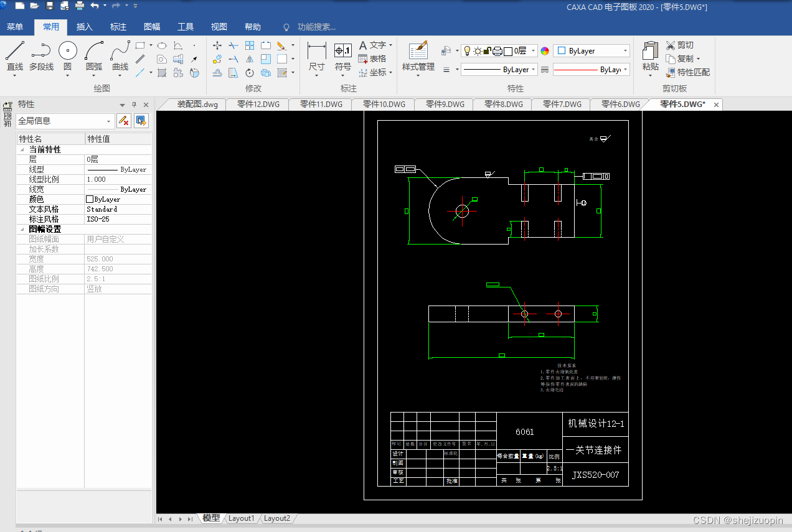Switch to the 工具 ribbon tab
Image resolution: width=792 pixels, height=532 pixels.
pyautogui.click(x=186, y=27)
